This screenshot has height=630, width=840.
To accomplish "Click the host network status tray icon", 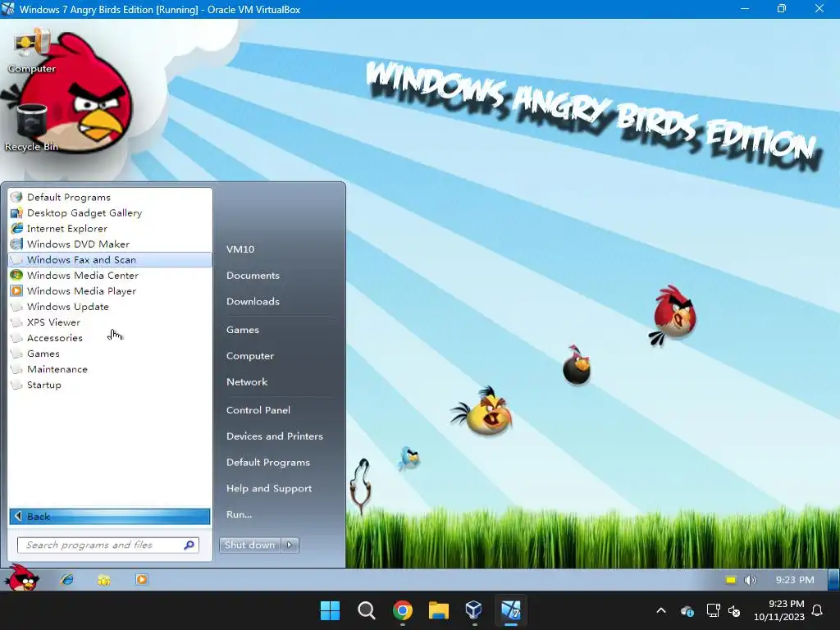I will click(713, 610).
